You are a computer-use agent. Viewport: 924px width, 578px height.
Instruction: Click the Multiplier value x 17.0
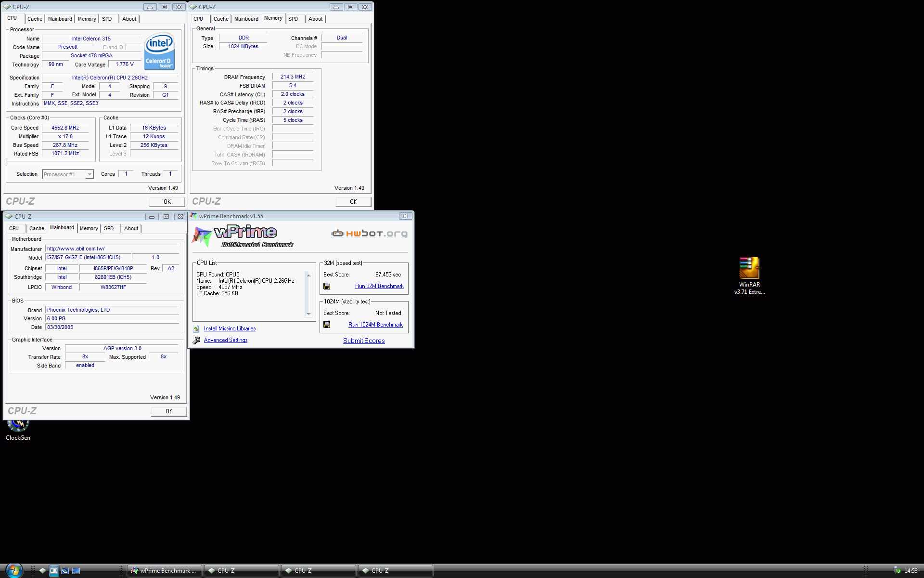pos(65,136)
